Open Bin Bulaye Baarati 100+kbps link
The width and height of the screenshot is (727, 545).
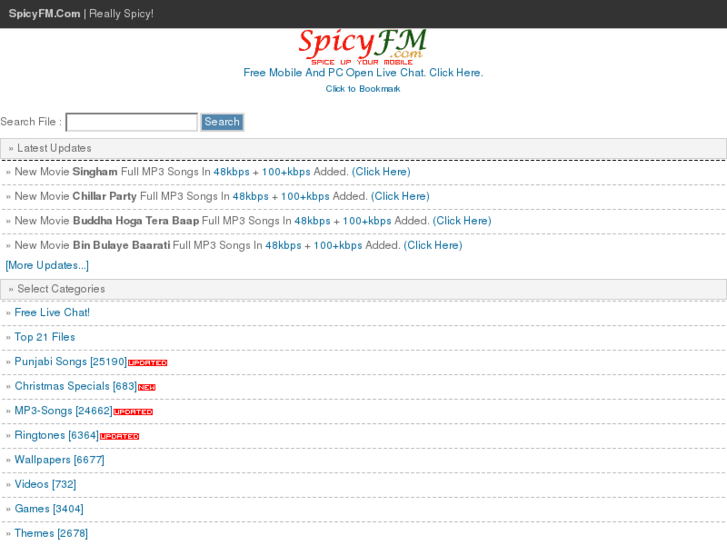[338, 246]
